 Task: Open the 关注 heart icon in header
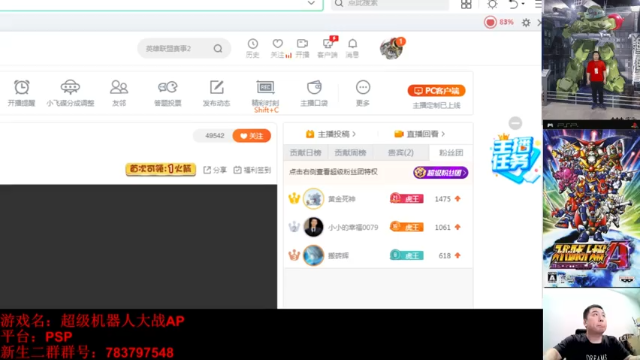(x=278, y=44)
